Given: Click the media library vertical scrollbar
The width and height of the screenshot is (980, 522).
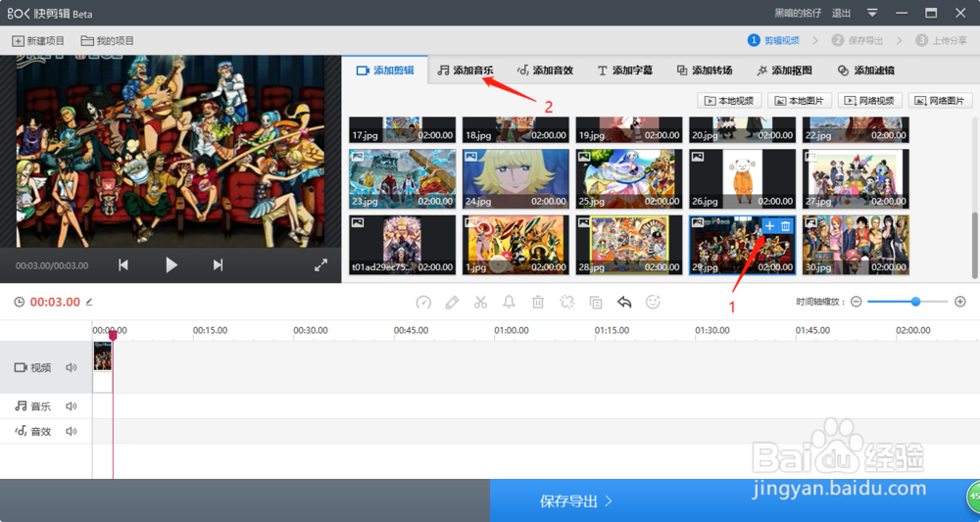Looking at the screenshot, I should tap(974, 246).
